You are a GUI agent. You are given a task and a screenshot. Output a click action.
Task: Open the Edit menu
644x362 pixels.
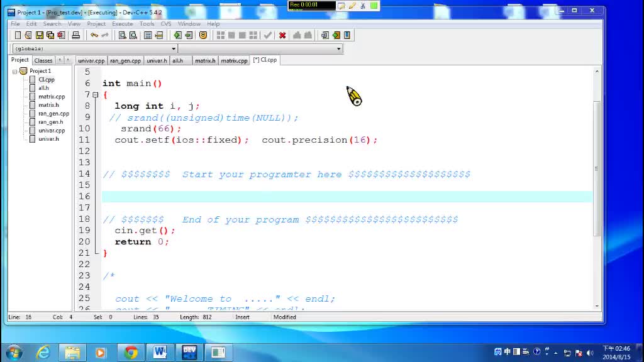pos(31,24)
